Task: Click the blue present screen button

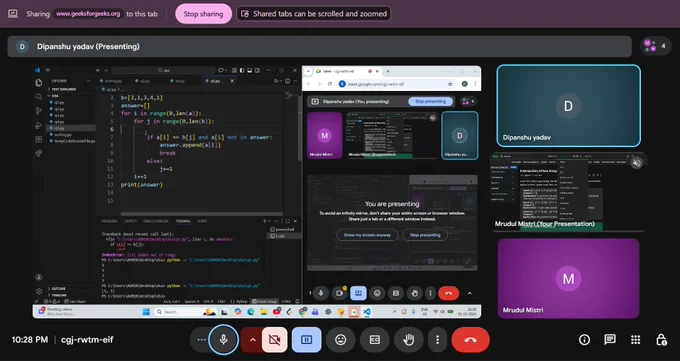Action: (x=307, y=339)
